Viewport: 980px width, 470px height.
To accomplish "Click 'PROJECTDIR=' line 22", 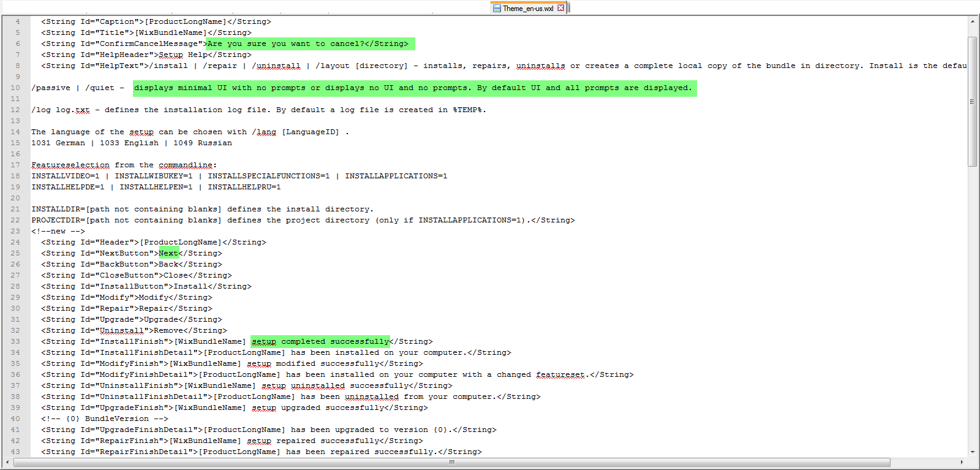I will 303,220.
